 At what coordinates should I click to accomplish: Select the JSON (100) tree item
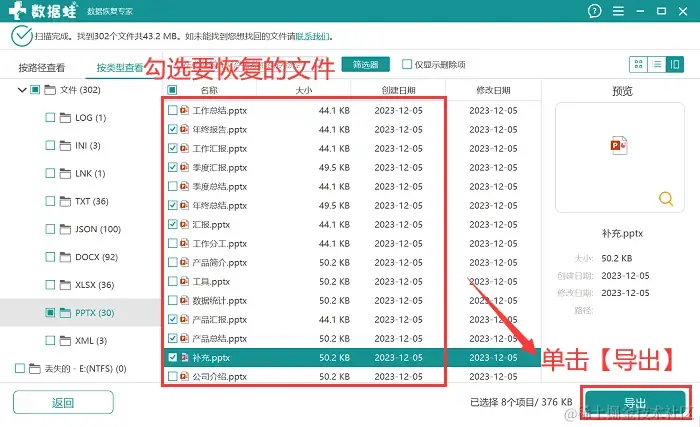tap(98, 229)
